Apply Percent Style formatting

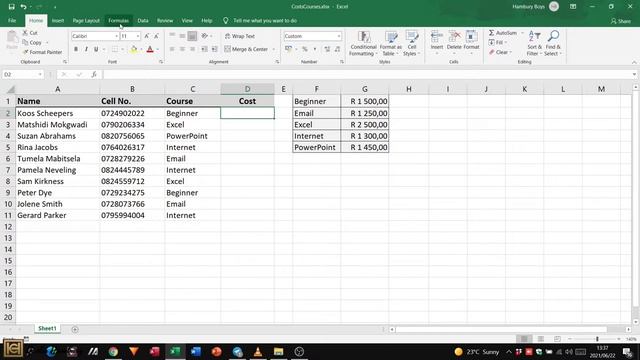pyautogui.click(x=304, y=49)
